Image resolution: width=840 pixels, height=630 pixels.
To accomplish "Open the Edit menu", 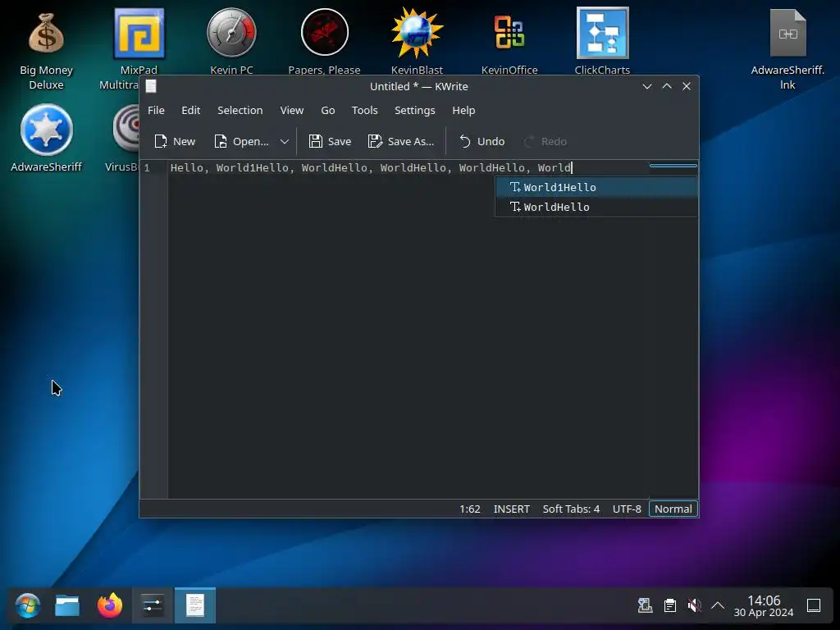I will pos(190,111).
